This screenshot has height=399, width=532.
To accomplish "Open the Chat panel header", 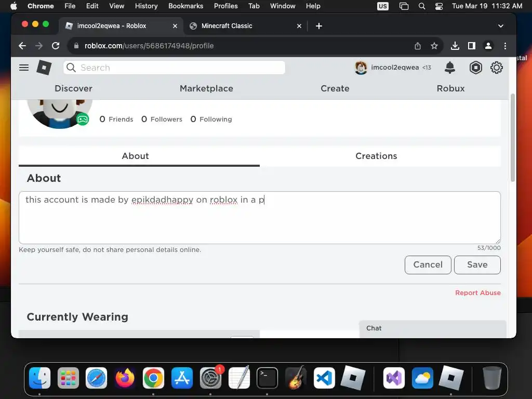I will [x=433, y=328].
